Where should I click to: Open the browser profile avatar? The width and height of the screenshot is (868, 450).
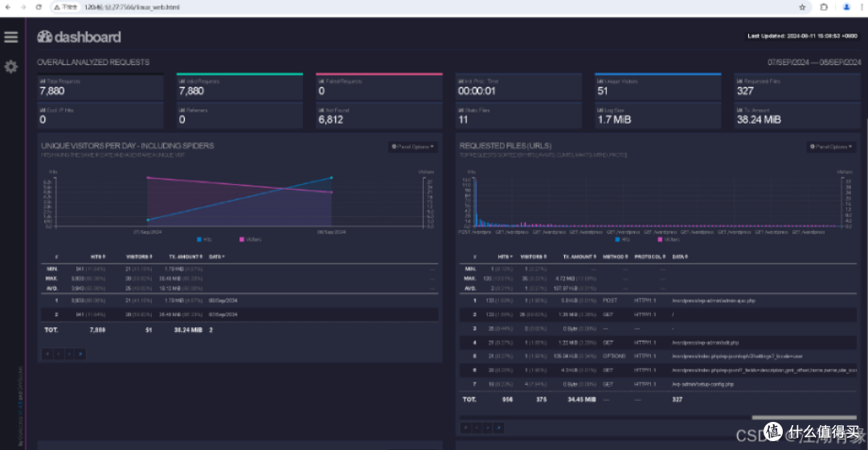tap(846, 7)
